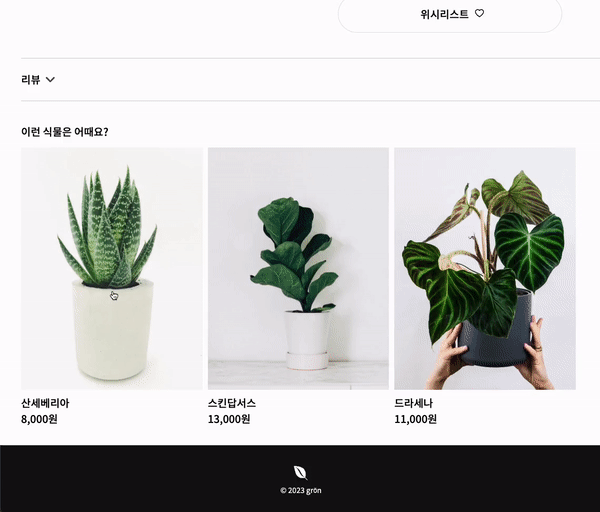
Task: Click the 산세베리아 product name
Action: (x=45, y=403)
